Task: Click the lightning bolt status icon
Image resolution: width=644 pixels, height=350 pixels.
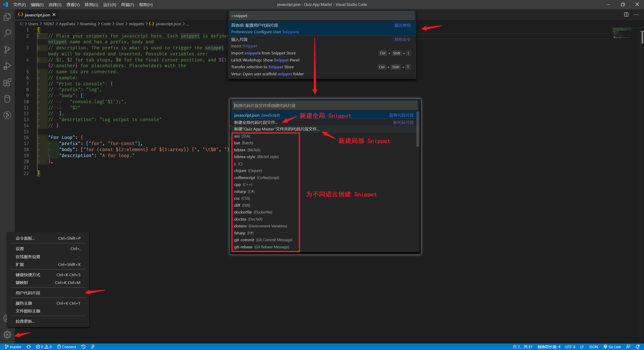Action: (x=93, y=347)
